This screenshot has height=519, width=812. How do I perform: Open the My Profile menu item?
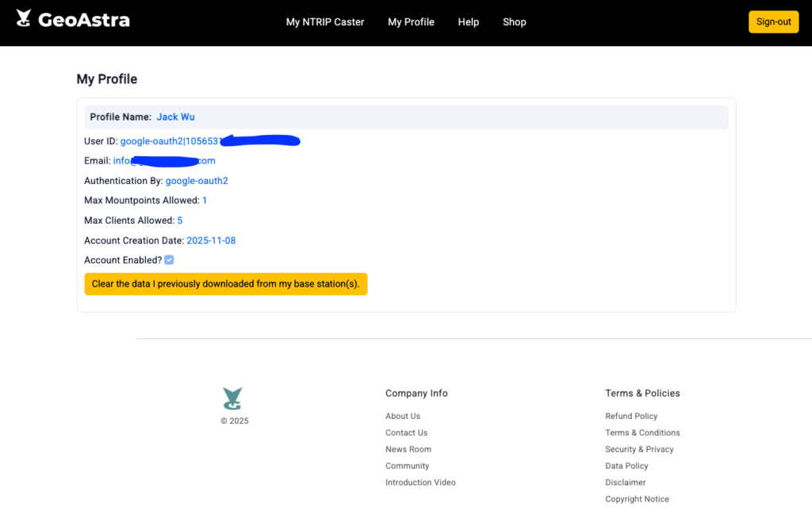click(x=411, y=22)
